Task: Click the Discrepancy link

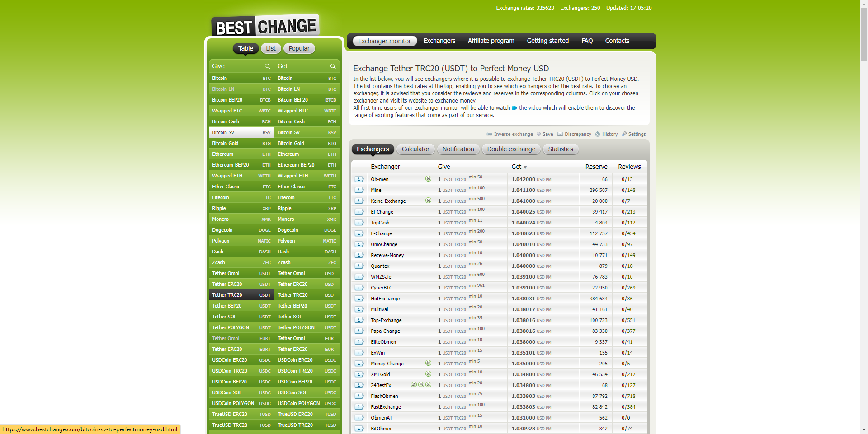Action: [578, 135]
